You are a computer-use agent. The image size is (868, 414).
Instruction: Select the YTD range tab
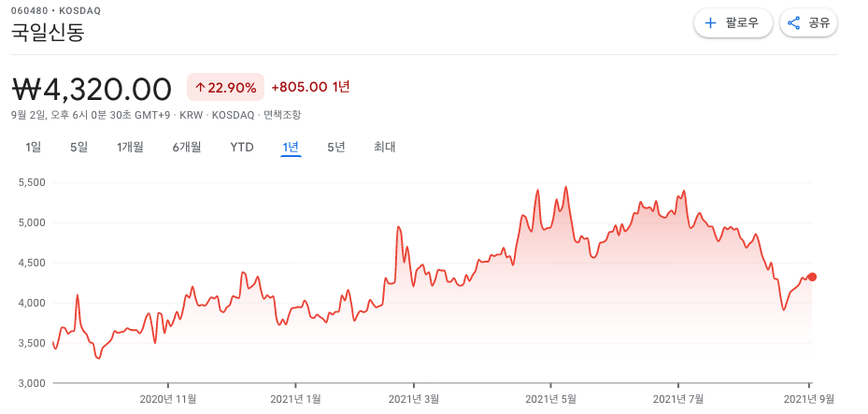click(x=242, y=148)
